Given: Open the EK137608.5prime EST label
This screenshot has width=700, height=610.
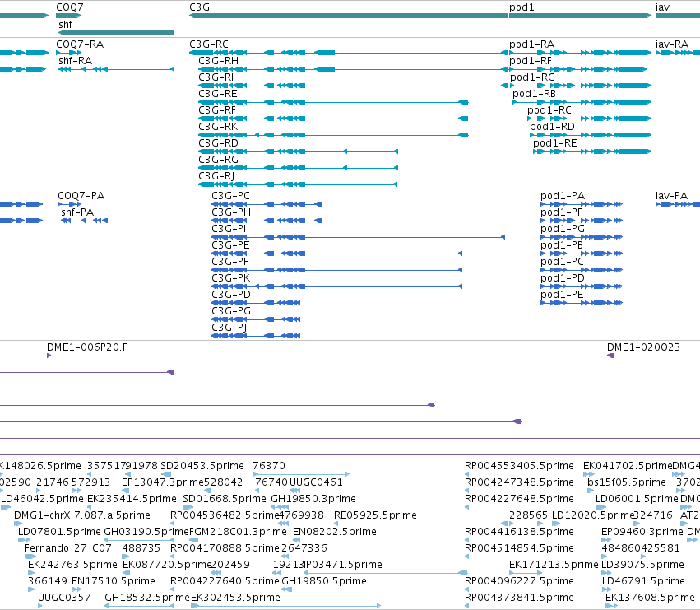Looking at the screenshot, I should point(650,598).
